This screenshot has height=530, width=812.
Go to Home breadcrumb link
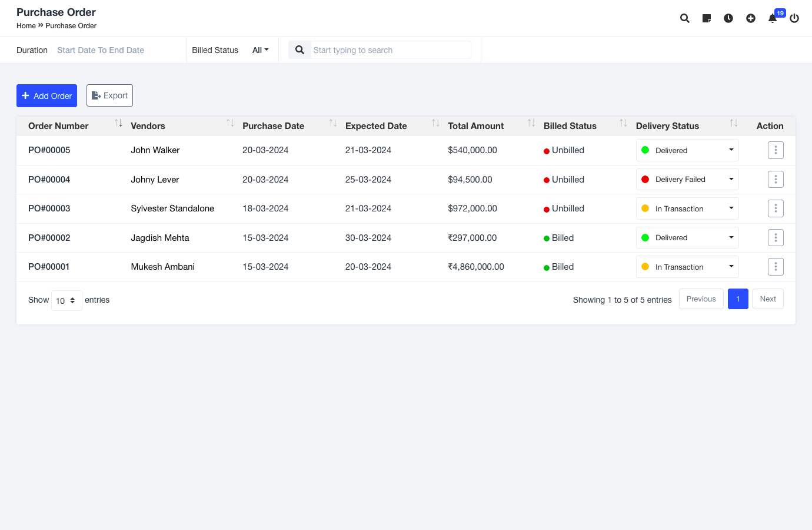(26, 26)
